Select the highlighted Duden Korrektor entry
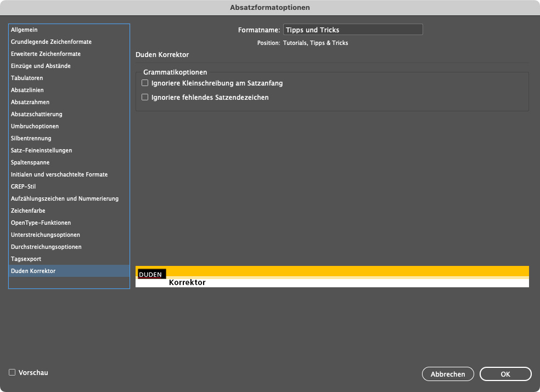540x392 pixels. pos(69,271)
